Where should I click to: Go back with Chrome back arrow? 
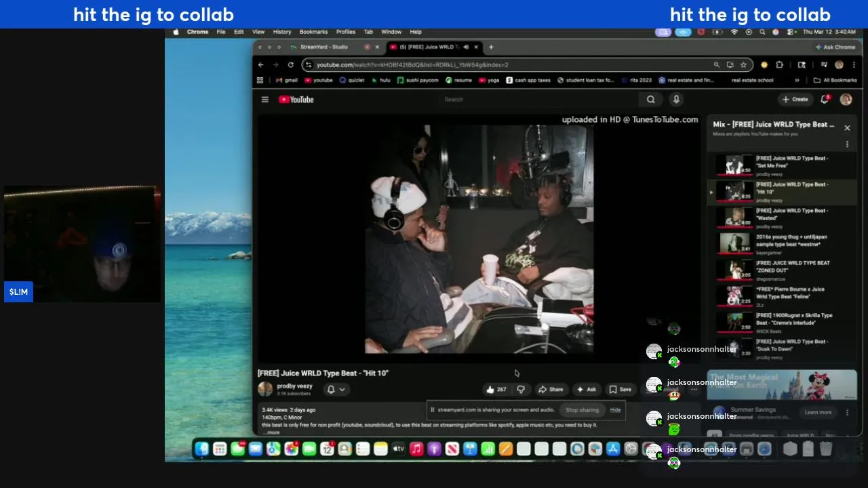(261, 65)
